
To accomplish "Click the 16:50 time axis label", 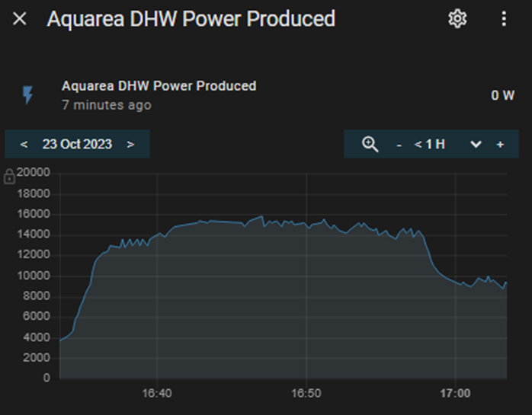I will point(306,394).
